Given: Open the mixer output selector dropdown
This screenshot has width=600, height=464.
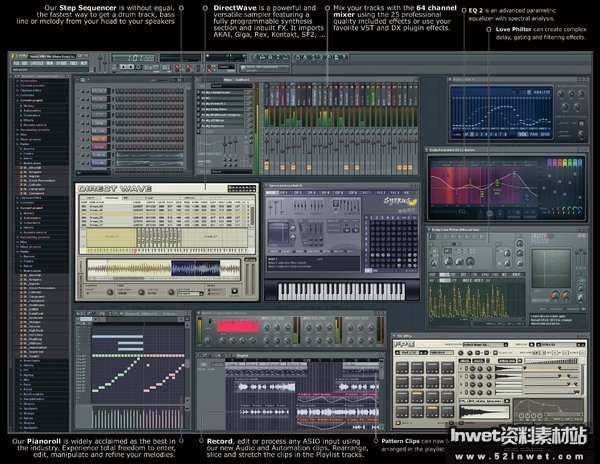Looking at the screenshot, I should click(x=230, y=171).
